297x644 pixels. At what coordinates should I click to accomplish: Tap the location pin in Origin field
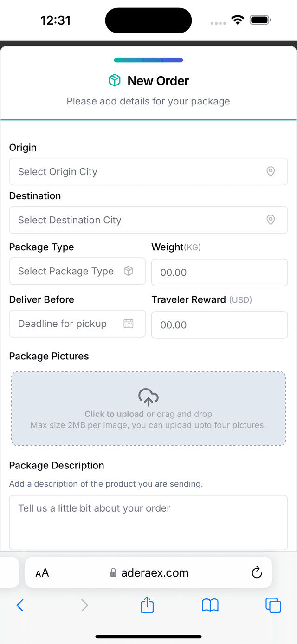point(271,172)
